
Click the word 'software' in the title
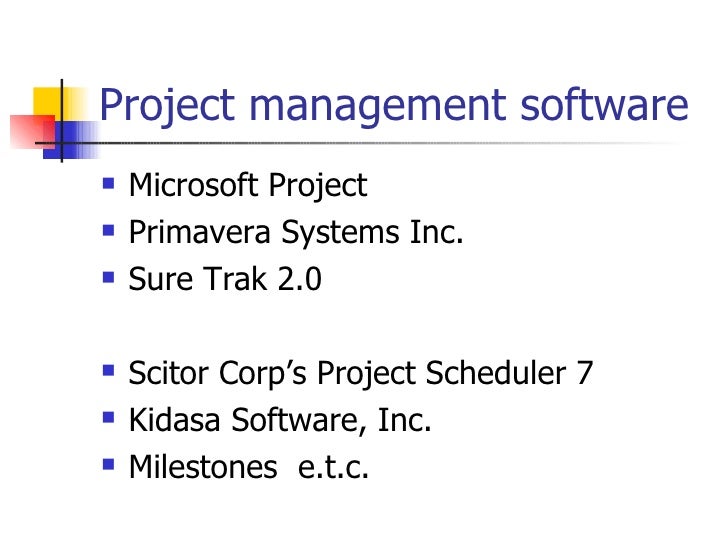coord(604,105)
